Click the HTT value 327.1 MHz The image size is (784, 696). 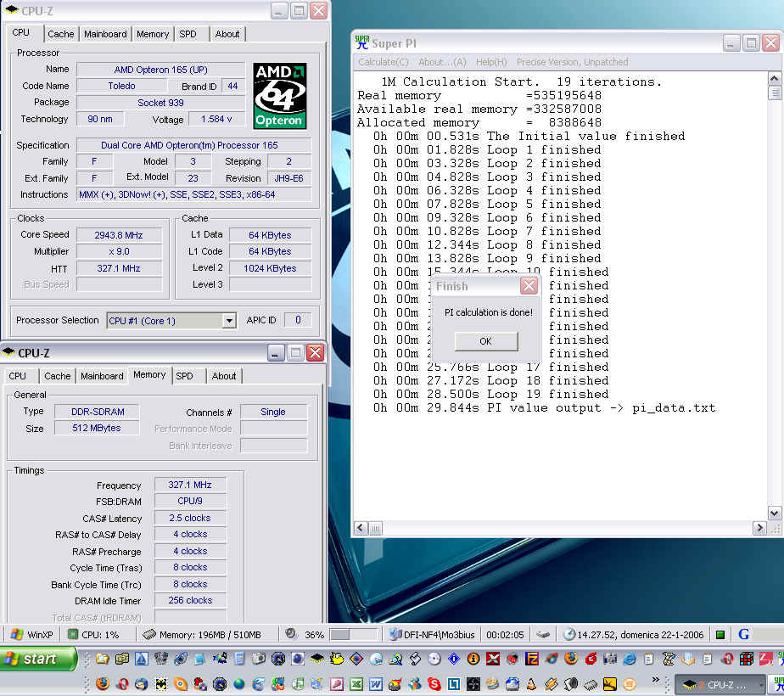[x=119, y=268]
